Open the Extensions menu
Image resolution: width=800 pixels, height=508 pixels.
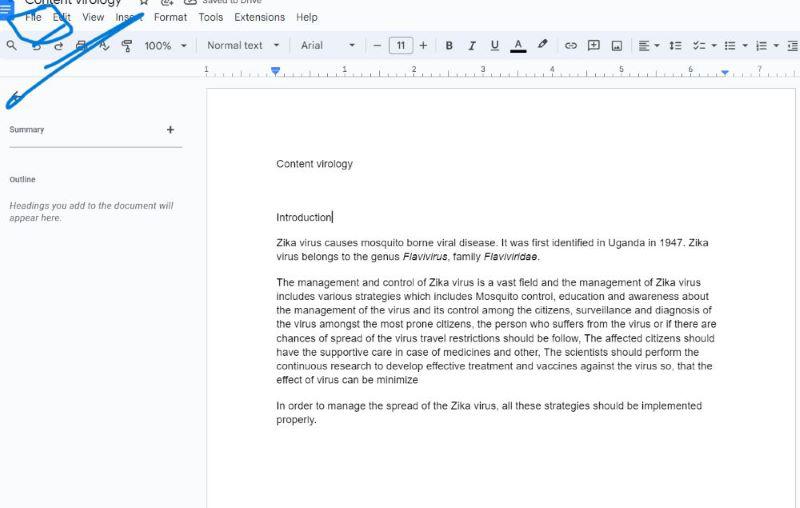pos(260,17)
